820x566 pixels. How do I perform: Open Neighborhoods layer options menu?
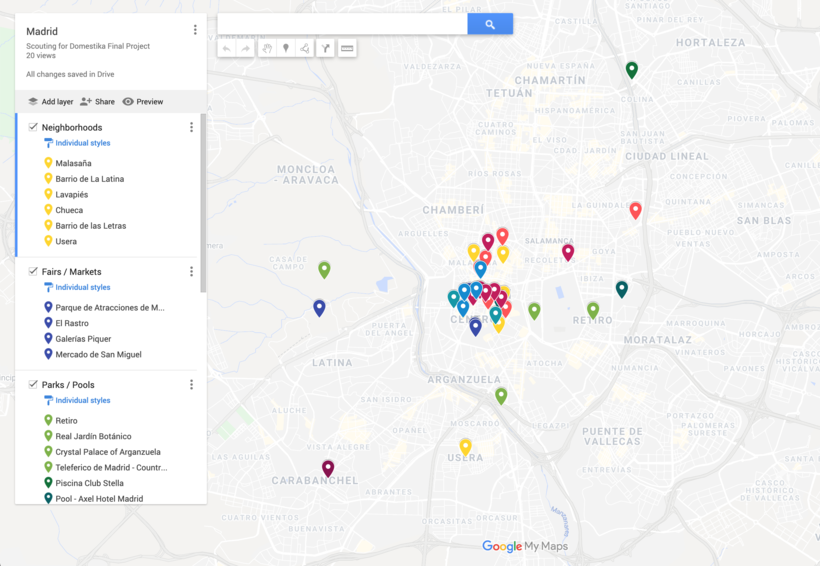(x=191, y=127)
